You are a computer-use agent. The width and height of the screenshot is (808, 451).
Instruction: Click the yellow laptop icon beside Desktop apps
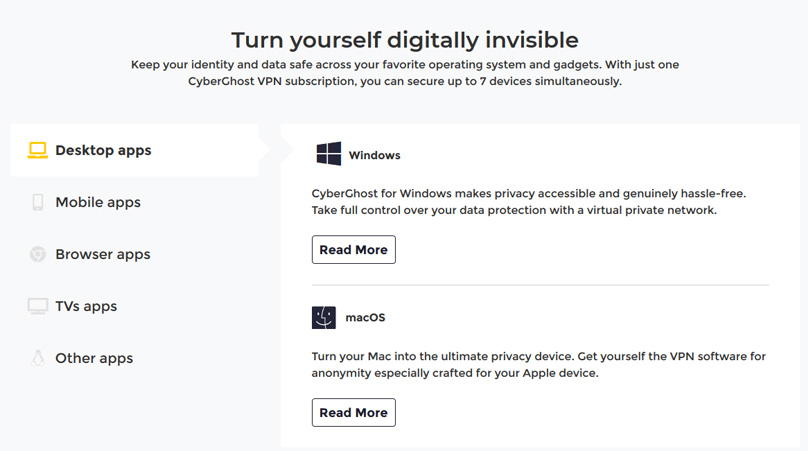pyautogui.click(x=38, y=150)
